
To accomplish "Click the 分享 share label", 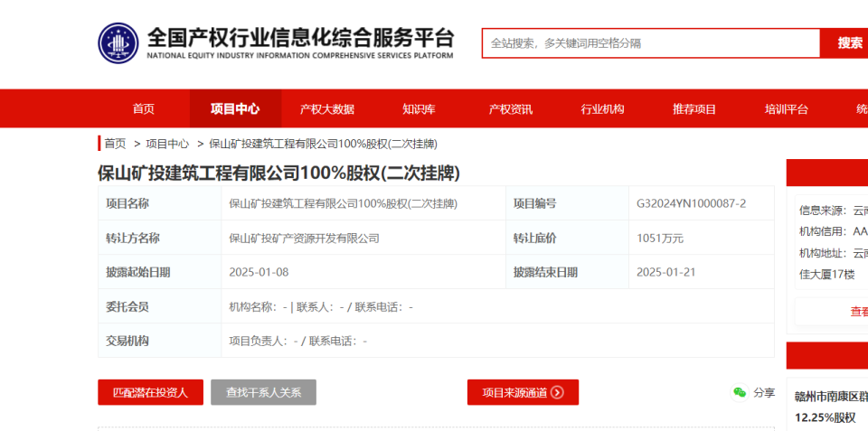I will [764, 393].
